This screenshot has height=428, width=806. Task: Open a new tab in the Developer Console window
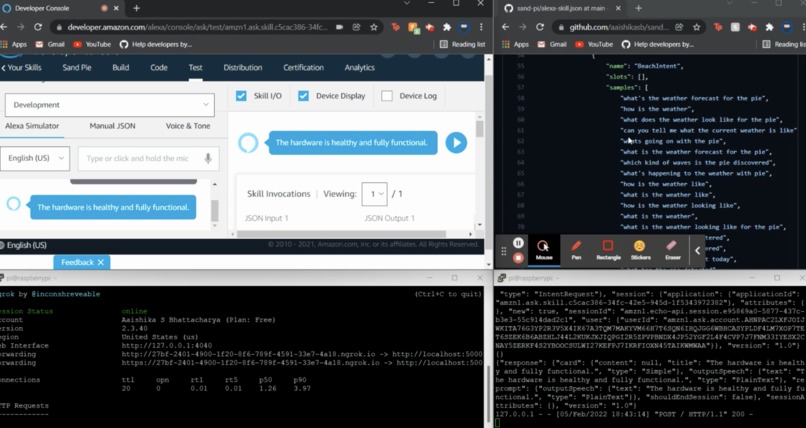point(136,8)
